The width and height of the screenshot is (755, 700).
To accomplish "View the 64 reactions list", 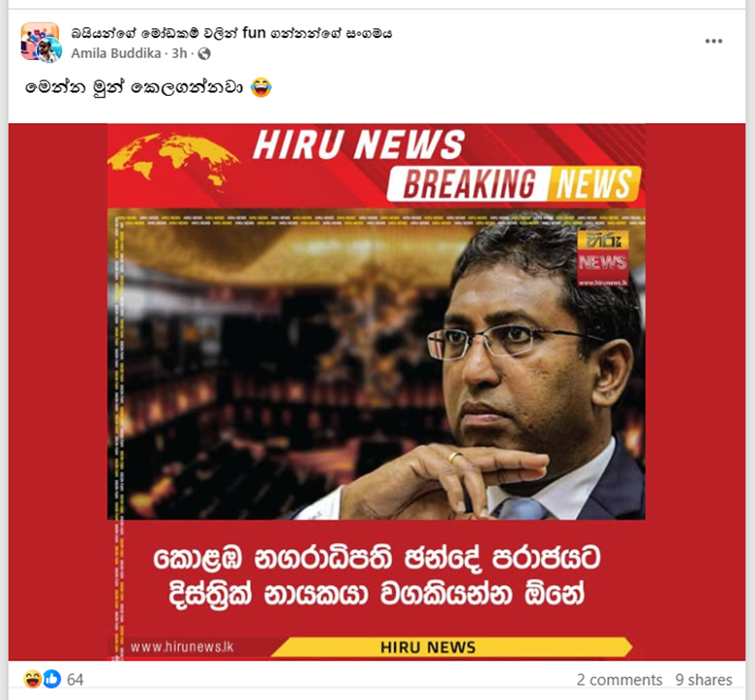I will 75,680.
